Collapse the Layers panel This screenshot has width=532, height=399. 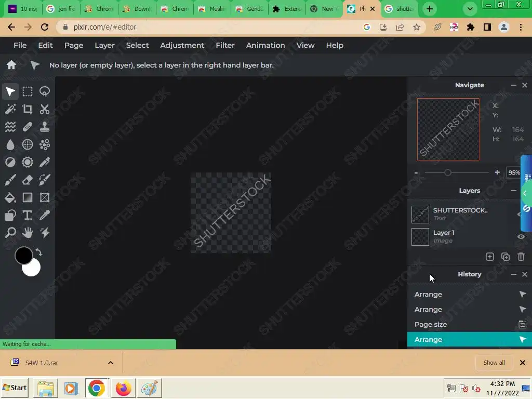coord(514,191)
